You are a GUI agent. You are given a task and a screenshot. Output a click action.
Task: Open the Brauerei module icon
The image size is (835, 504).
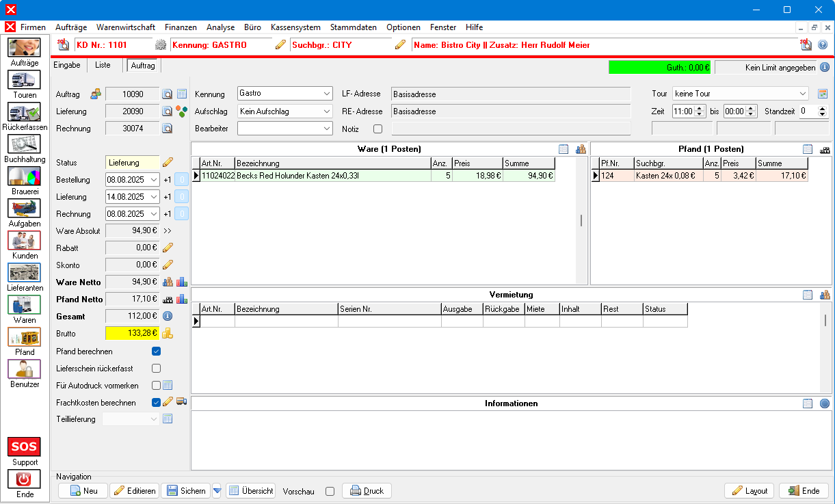pyautogui.click(x=25, y=176)
